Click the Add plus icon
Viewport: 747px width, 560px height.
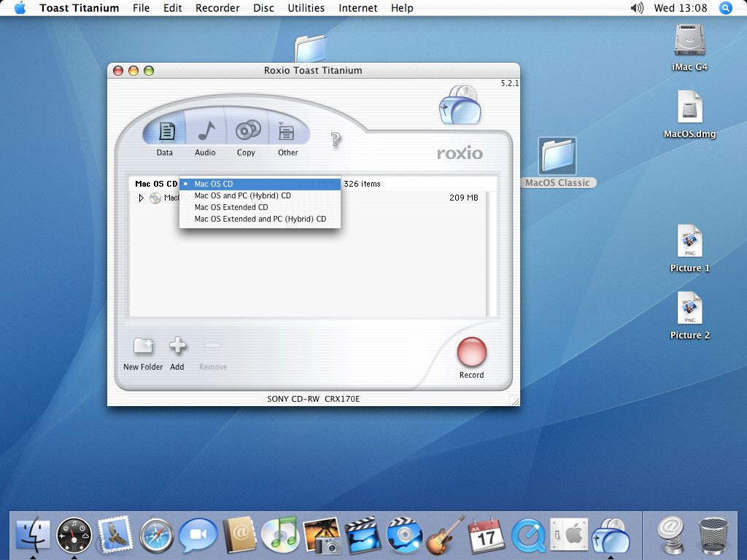click(177, 345)
